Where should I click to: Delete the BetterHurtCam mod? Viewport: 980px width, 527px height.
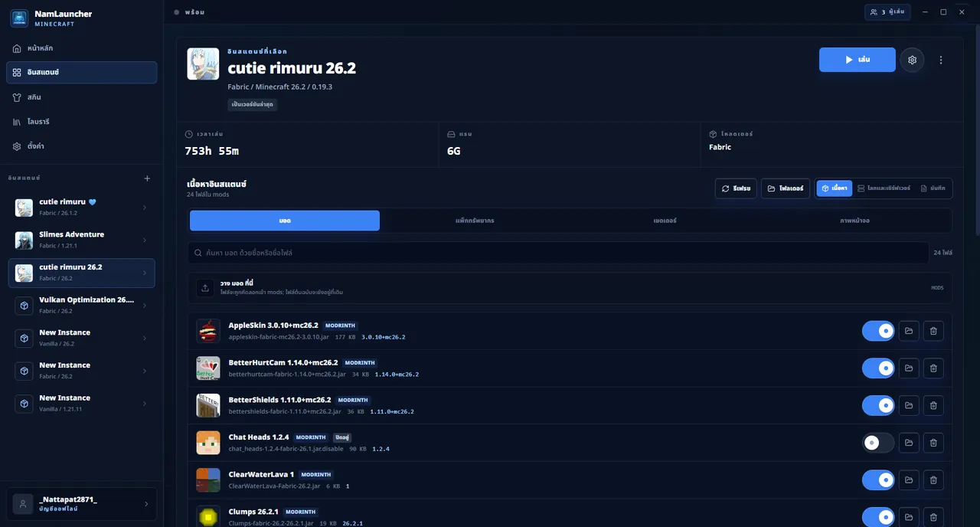point(933,368)
